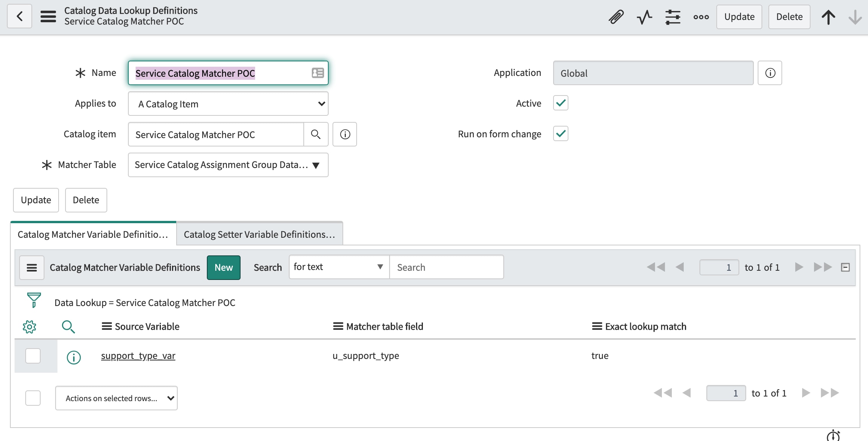Click inside the list Search text field
This screenshot has width=868, height=441.
click(446, 267)
